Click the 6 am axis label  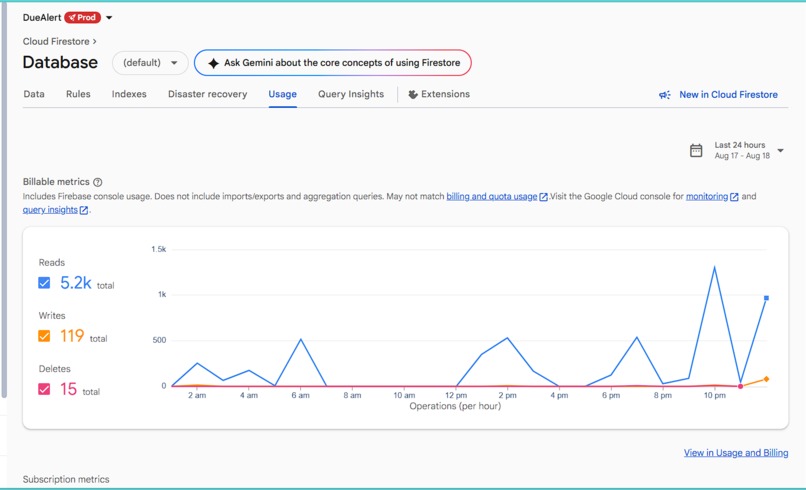coord(300,395)
